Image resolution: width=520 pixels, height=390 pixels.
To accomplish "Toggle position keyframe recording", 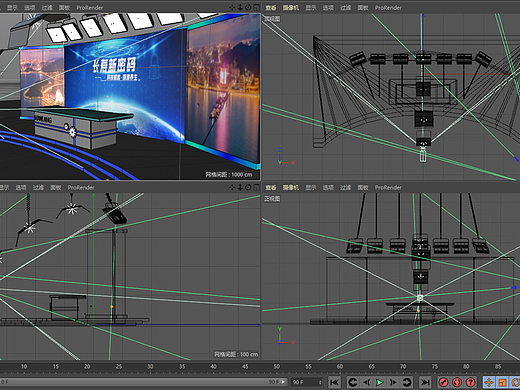I will pyautogui.click(x=489, y=382).
